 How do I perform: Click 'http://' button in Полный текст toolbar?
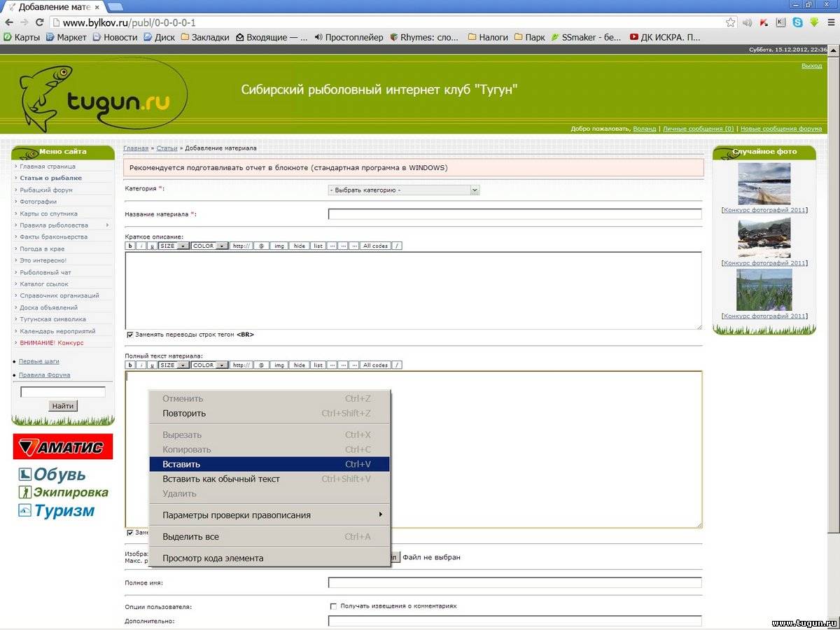point(241,365)
